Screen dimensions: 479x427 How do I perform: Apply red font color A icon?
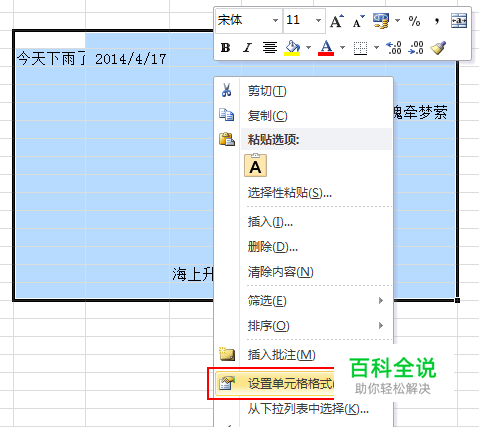(x=326, y=48)
